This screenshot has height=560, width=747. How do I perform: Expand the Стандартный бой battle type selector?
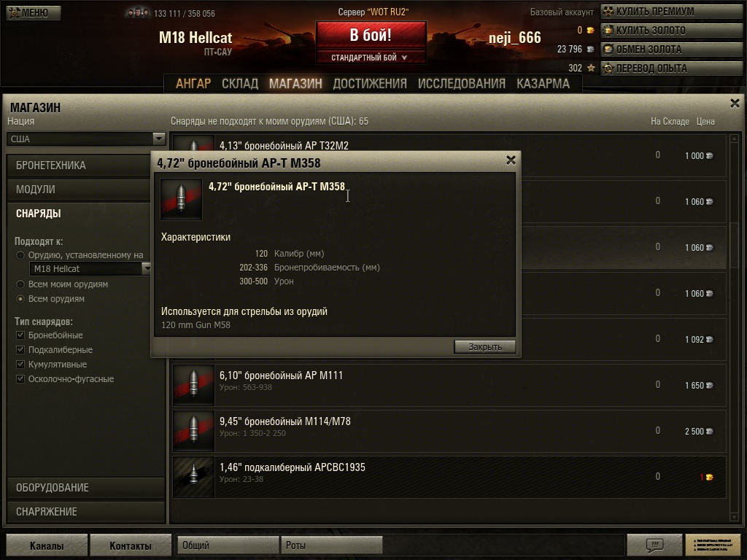coord(370,57)
